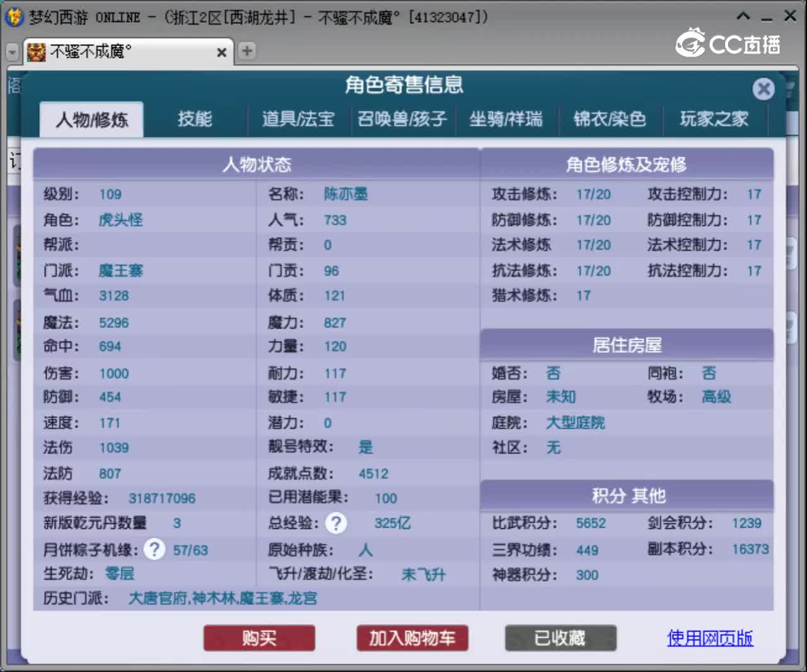Click the 牧场 value 高级
Viewport: 807px width, 672px height.
(x=717, y=397)
